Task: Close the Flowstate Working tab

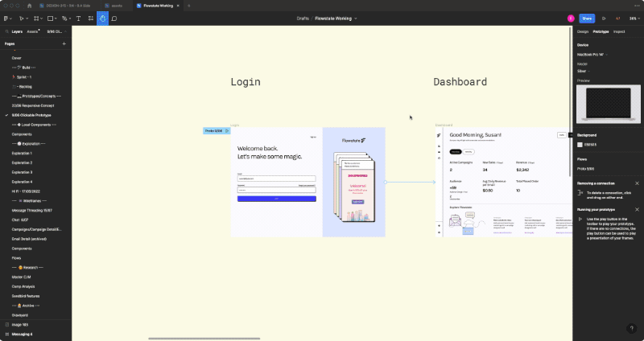Action: coord(178,6)
